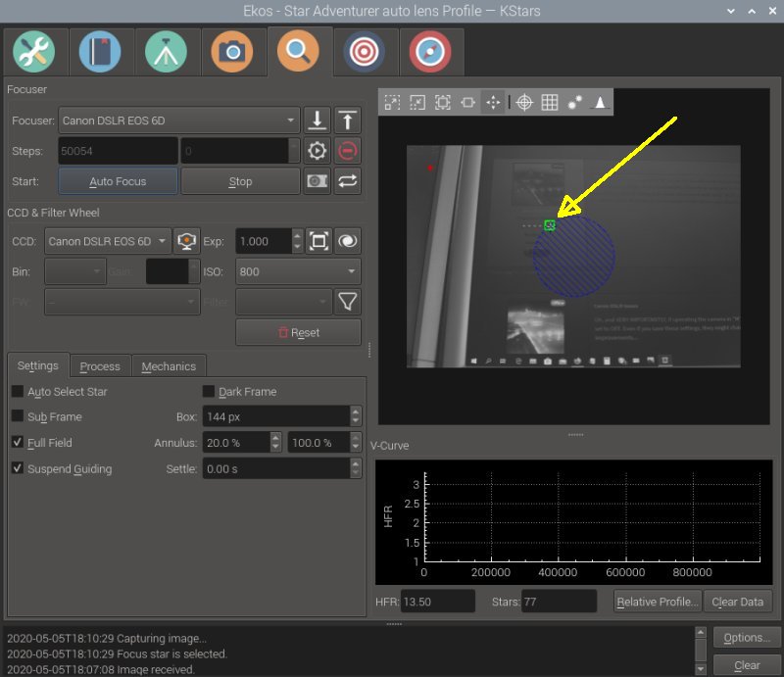Click the Stars count 77 field
784x677 pixels.
pos(559,602)
